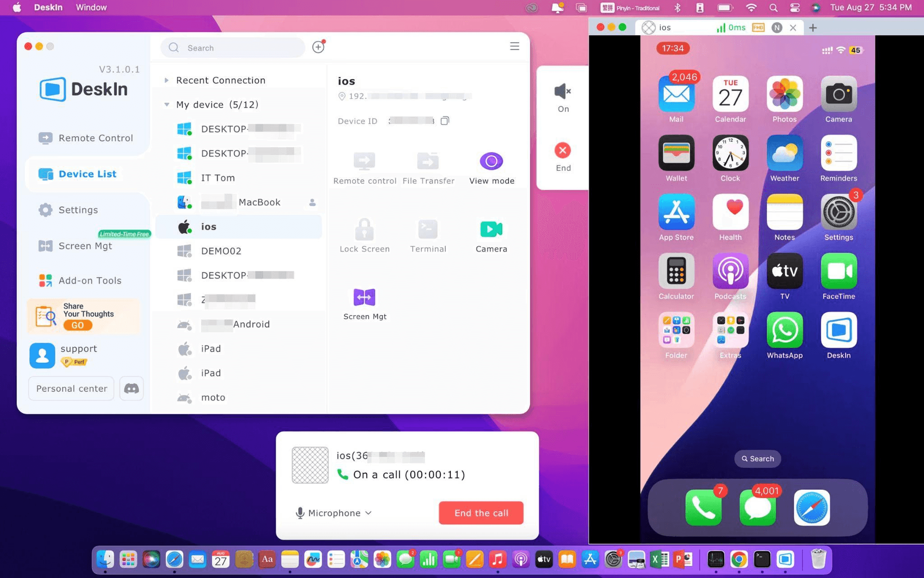Collapse the My device group

click(166, 104)
